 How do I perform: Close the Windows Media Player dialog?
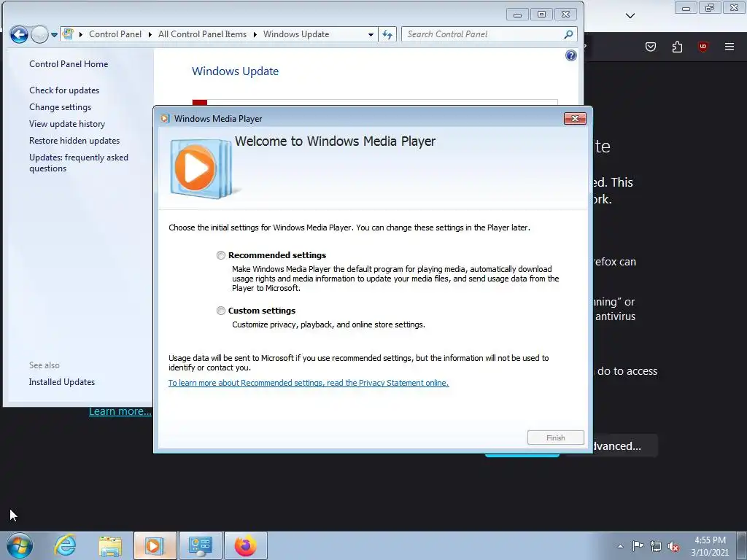575,119
